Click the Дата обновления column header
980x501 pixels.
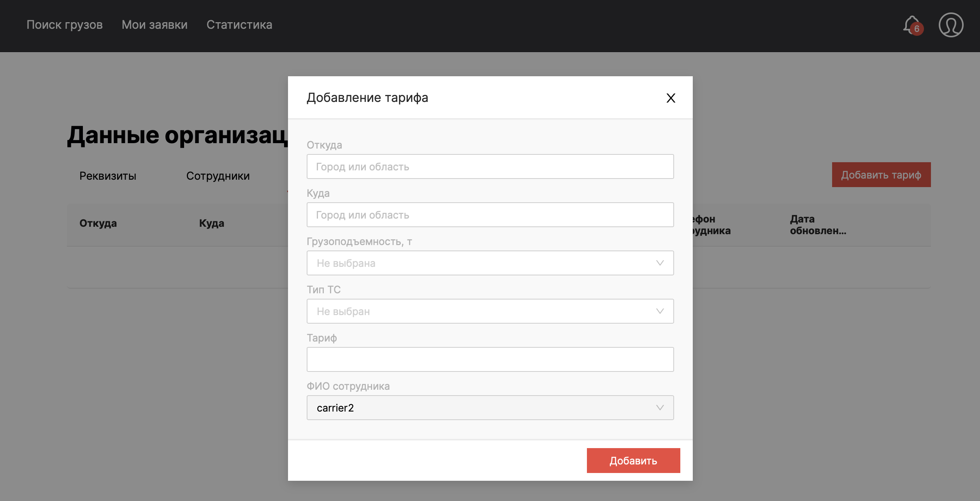tap(817, 225)
